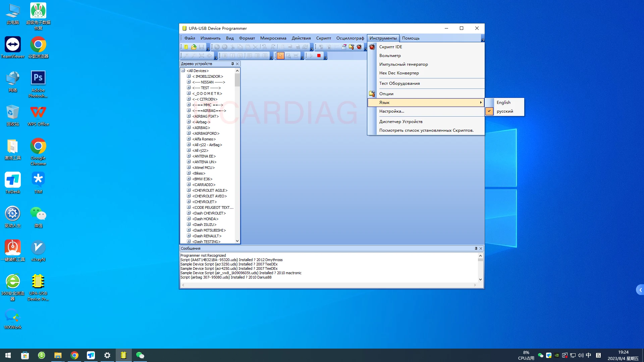Viewport: 644px width, 362px height.
Task: Select the checked русский language option
Action: click(504, 111)
